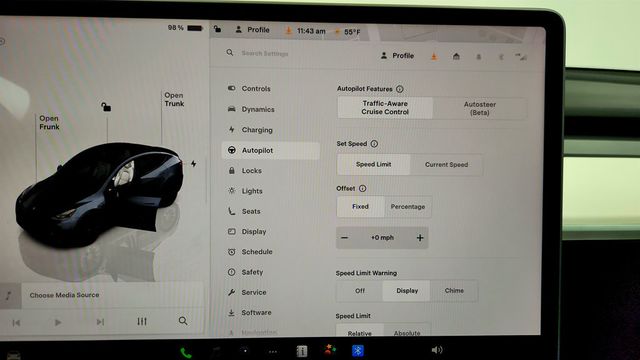Tap Choose Media Source
Image resolution: width=640 pixels, height=360 pixels.
[64, 295]
